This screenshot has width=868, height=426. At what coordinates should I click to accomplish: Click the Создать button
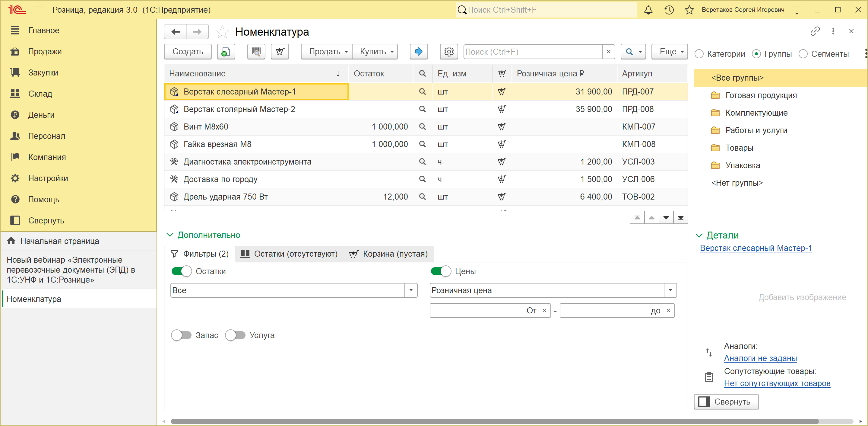[x=188, y=52]
